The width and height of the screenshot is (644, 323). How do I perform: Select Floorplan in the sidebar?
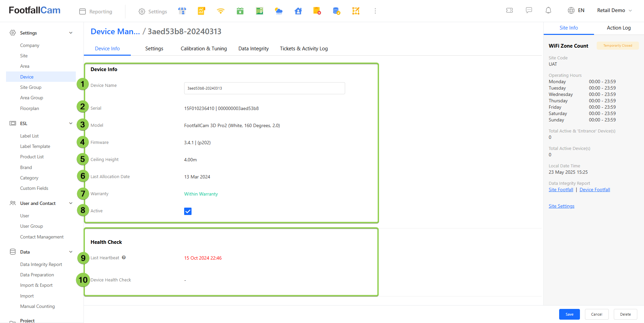tap(30, 108)
